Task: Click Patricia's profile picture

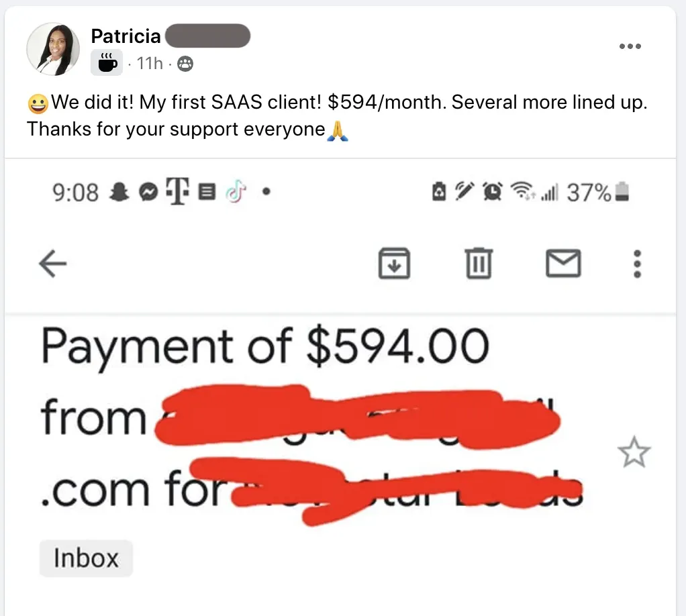Action: coord(53,49)
